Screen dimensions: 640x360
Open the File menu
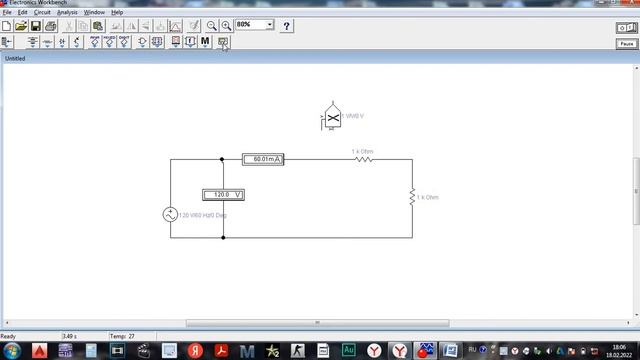tap(7, 12)
